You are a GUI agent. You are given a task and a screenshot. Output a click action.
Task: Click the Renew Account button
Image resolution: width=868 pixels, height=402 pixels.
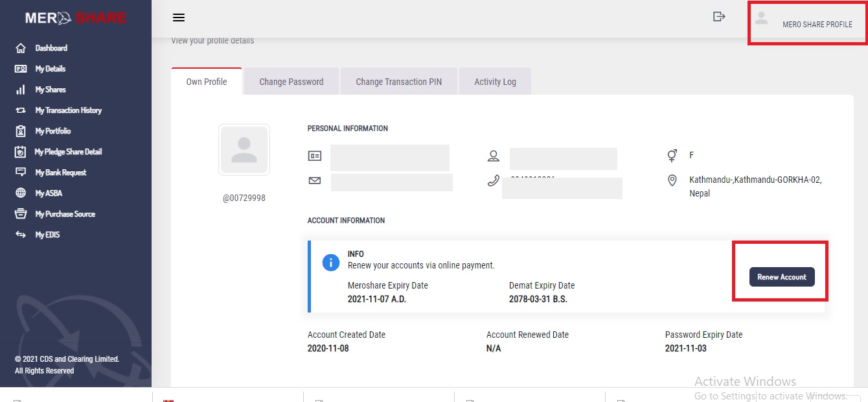[x=782, y=277]
